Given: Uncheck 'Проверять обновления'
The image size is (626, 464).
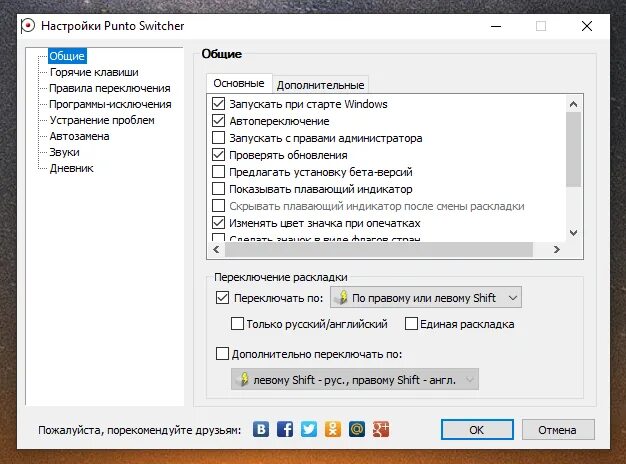Looking at the screenshot, I should click(218, 155).
